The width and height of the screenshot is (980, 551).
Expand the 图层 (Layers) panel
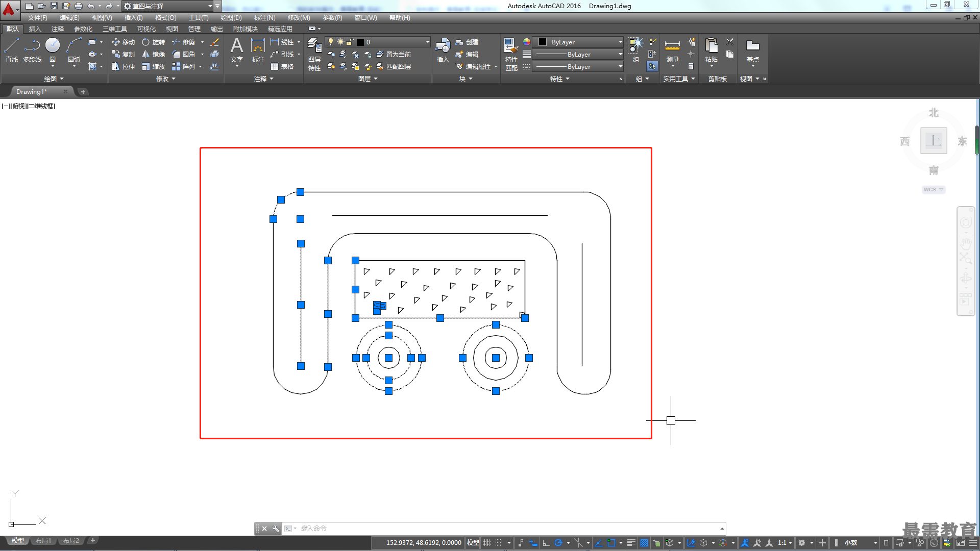coord(367,79)
